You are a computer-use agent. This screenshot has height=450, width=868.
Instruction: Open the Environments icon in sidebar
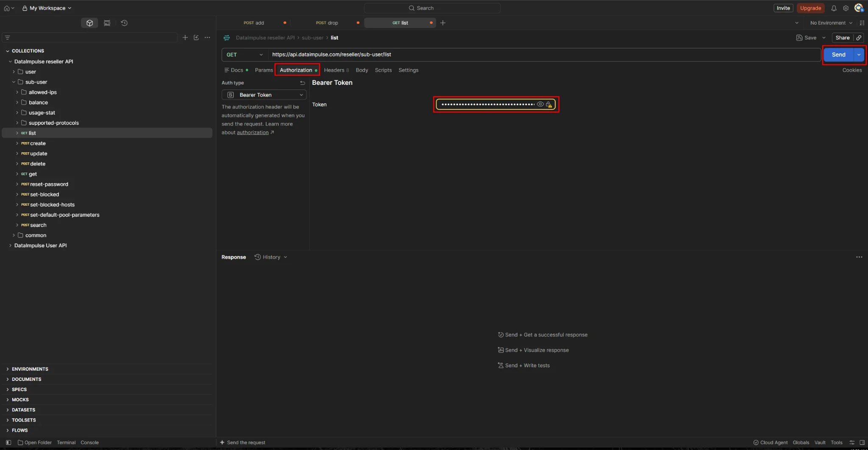coord(107,23)
